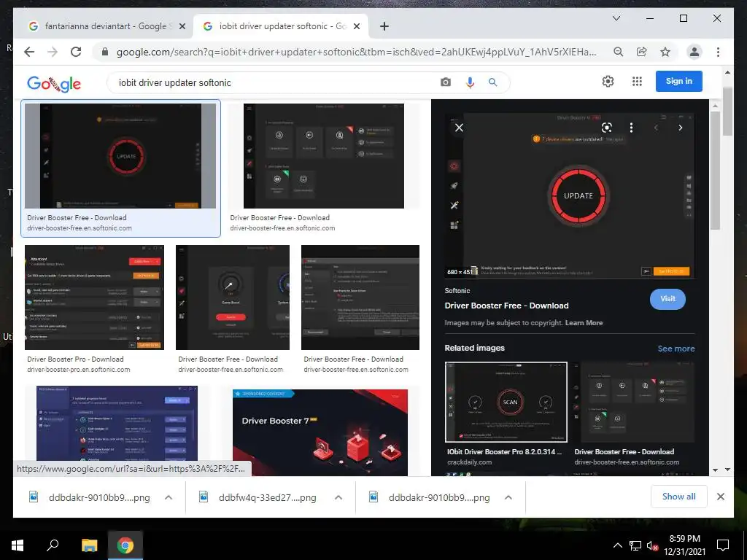The image size is (747, 560).
Task: Click the Google logo
Action: tap(54, 83)
